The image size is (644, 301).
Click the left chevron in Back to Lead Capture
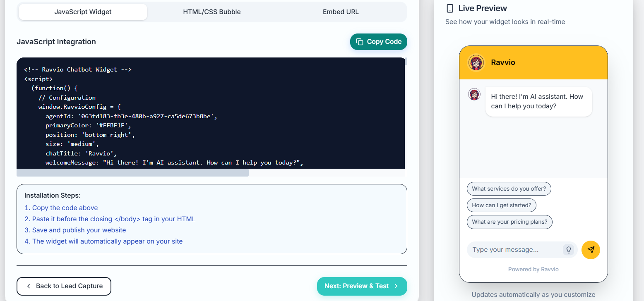coord(29,286)
